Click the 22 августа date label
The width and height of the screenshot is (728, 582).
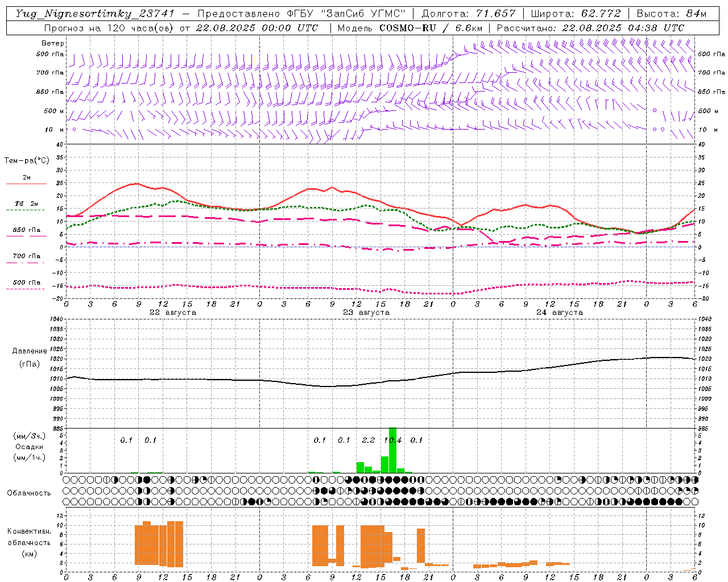173,313
